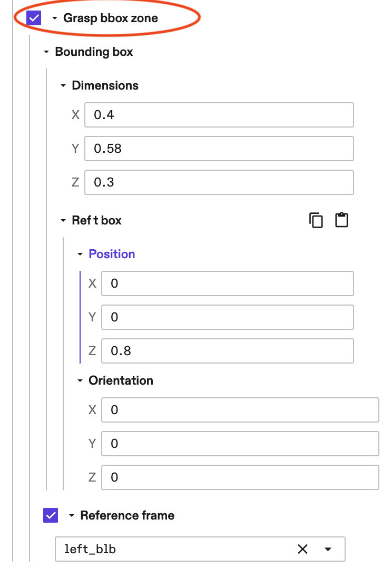Clear the left_blb reference frame selection
Image resolution: width=392 pixels, height=568 pixels.
302,550
